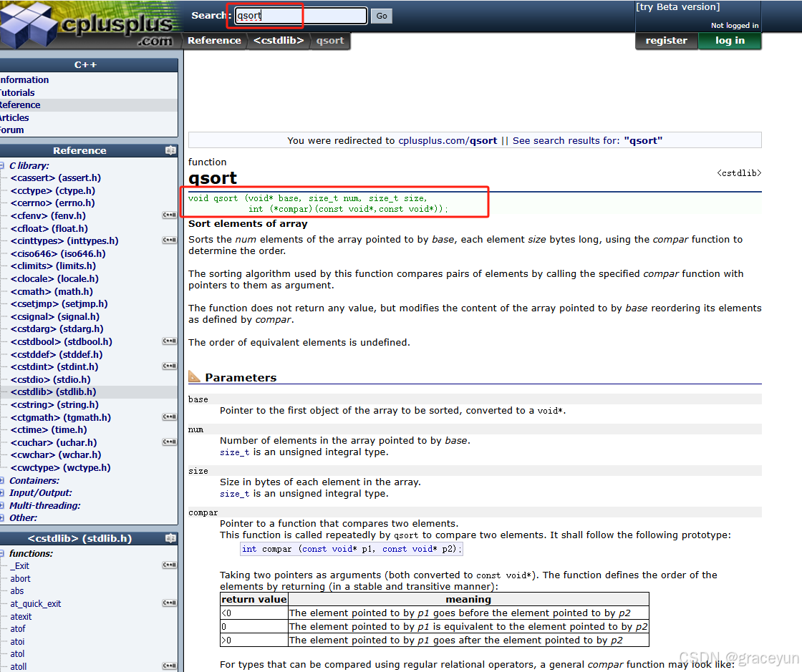Open Tutorials in the C++ menu

point(17,92)
